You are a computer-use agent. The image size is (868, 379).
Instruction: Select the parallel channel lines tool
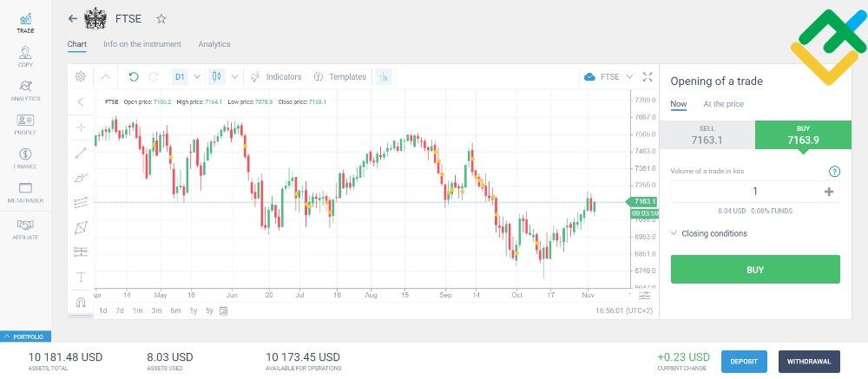pyautogui.click(x=81, y=203)
